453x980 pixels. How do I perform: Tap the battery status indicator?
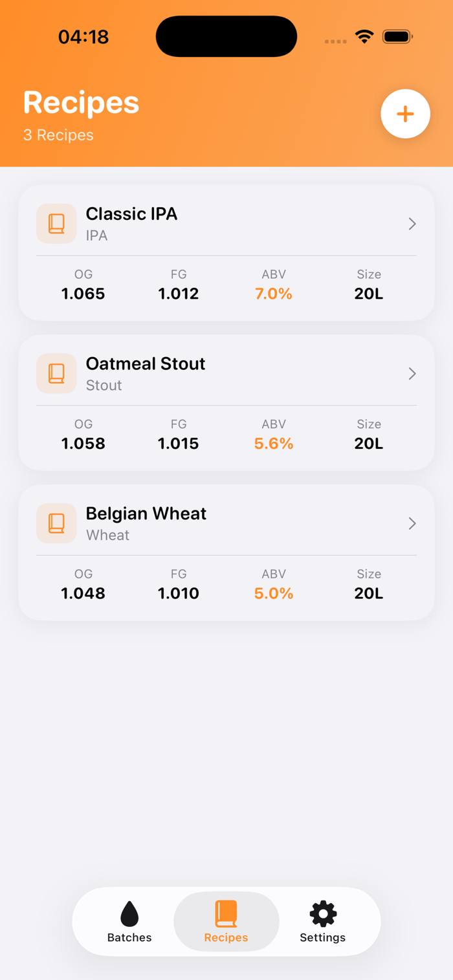(397, 37)
